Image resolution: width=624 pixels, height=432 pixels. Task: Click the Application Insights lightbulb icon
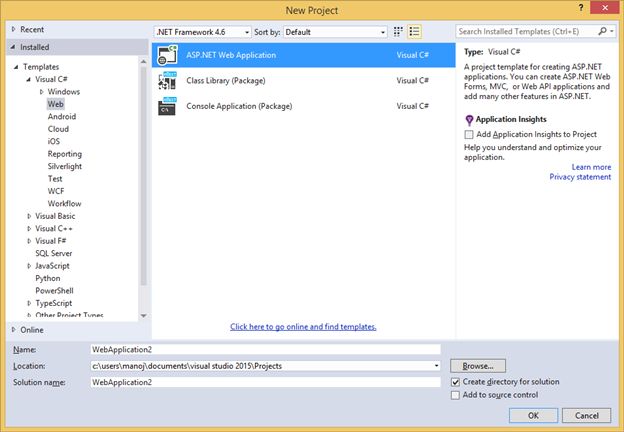point(469,120)
